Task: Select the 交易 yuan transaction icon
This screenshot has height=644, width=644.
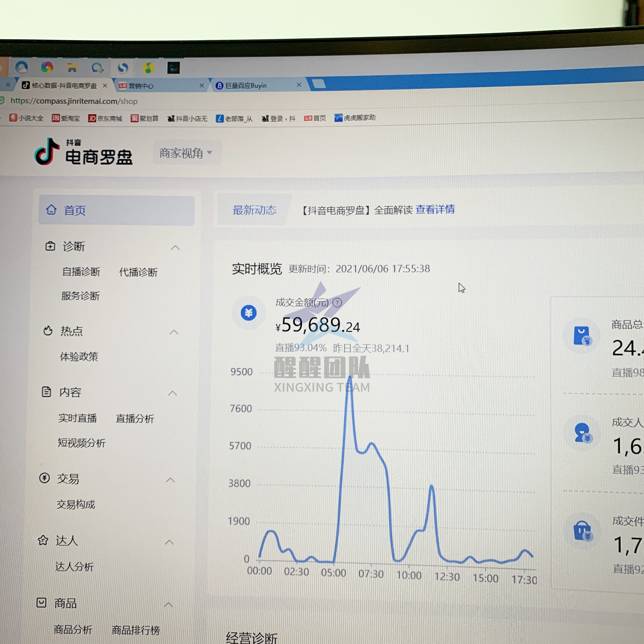Action: pos(45,478)
